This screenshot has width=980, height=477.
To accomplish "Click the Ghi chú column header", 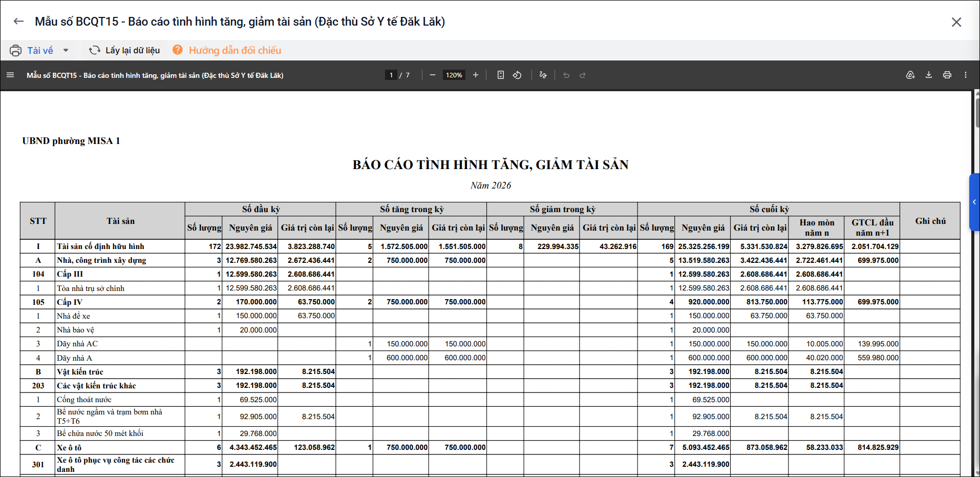I will [x=930, y=221].
